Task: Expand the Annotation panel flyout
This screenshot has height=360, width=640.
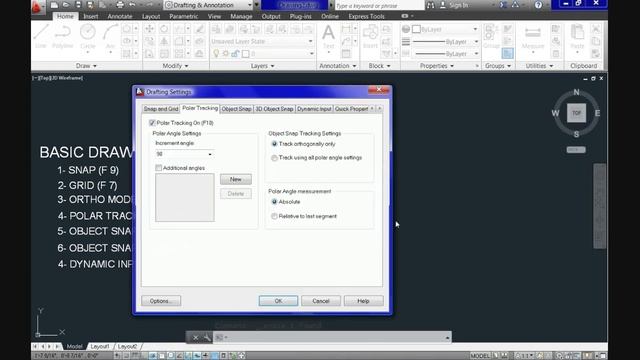Action: [x=338, y=66]
